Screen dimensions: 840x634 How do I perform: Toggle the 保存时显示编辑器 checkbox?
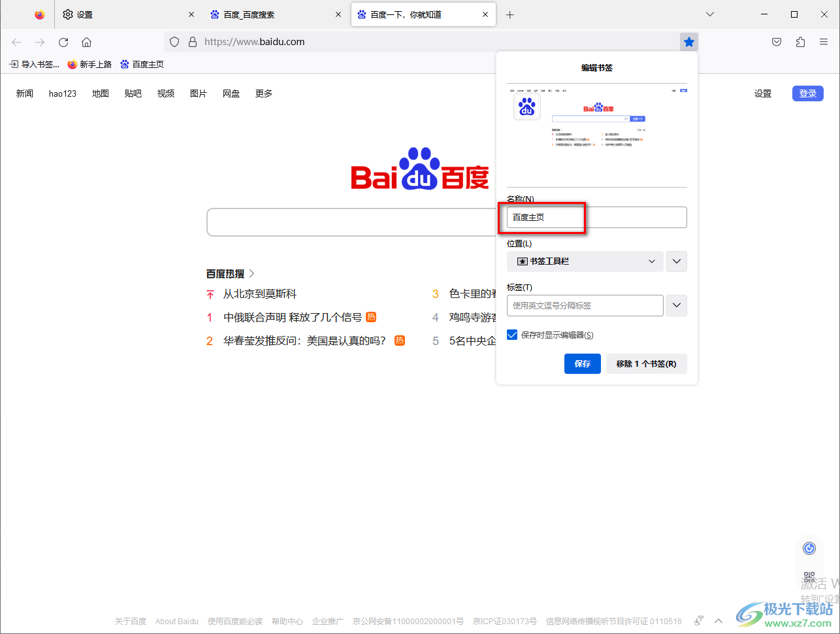click(x=513, y=335)
